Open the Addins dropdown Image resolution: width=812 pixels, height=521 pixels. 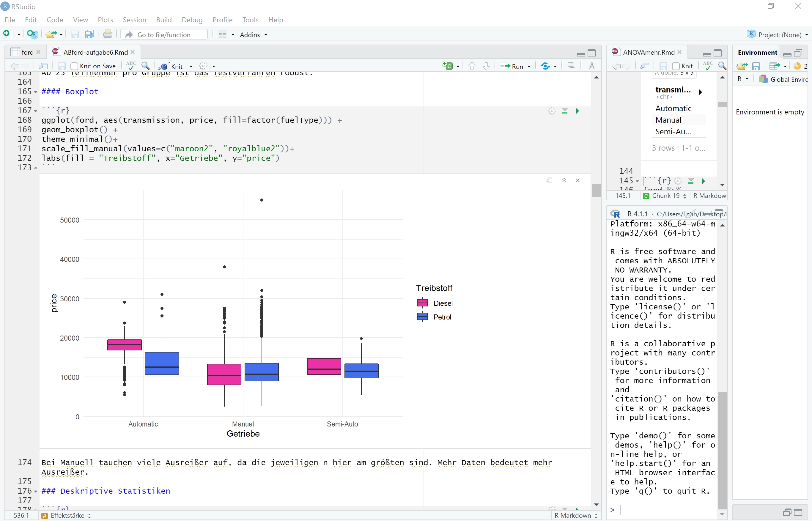click(x=254, y=34)
